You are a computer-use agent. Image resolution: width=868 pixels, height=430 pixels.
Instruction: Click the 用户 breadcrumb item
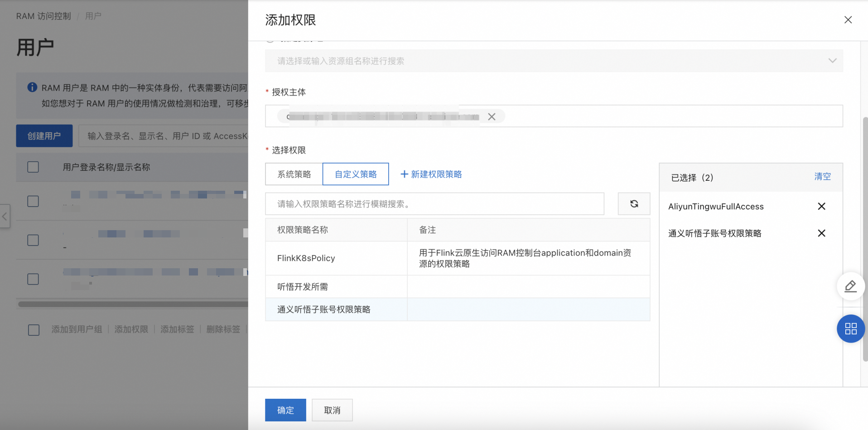click(93, 16)
